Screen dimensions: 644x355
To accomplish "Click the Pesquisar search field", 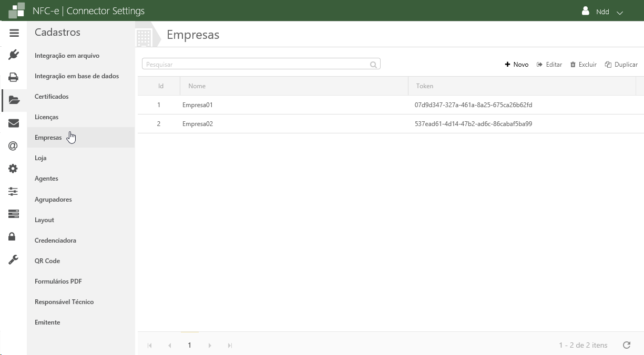I will coord(256,64).
